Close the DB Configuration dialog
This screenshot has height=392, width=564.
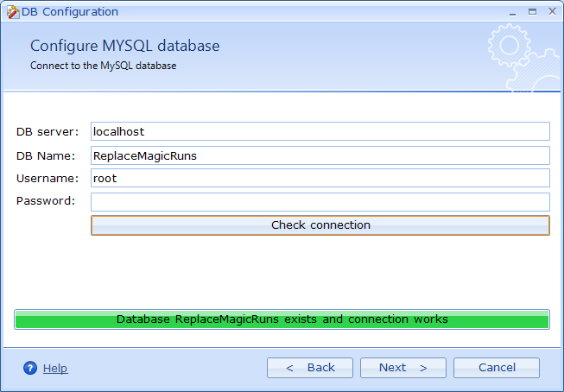[550, 11]
